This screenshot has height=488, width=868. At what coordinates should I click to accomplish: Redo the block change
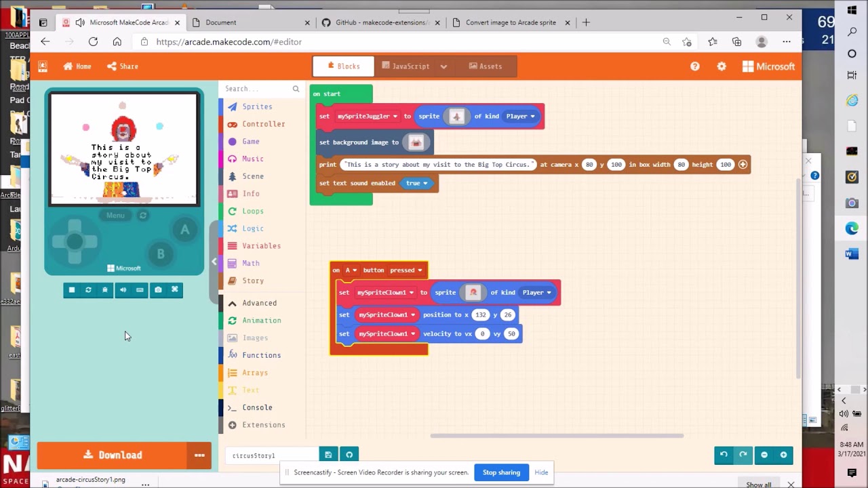[743, 455]
